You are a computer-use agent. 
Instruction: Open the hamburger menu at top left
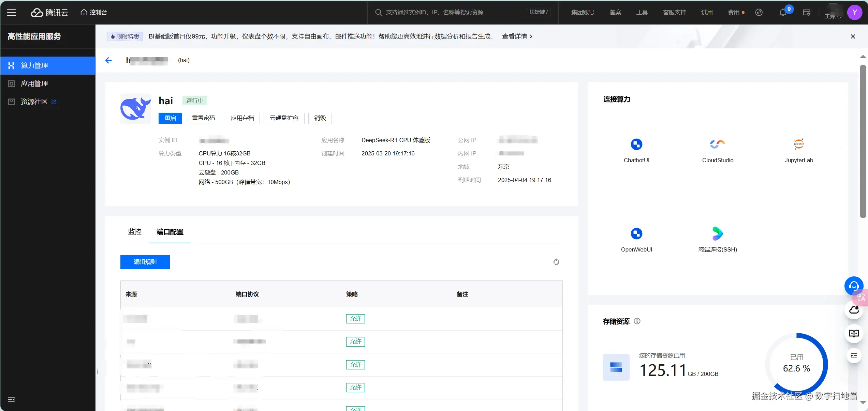12,13
